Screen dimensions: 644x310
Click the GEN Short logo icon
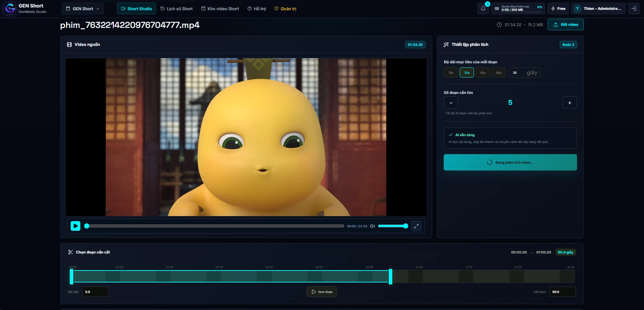pyautogui.click(x=10, y=9)
